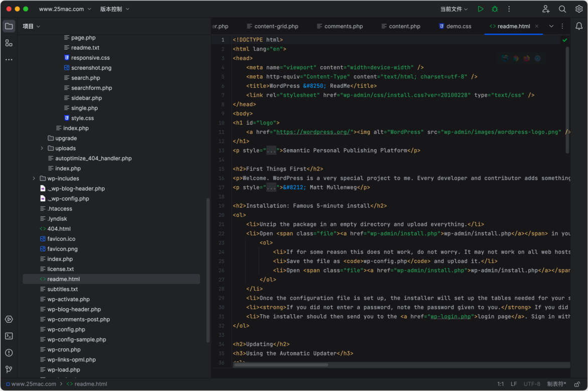Show more tool windows via ellipsis icon
588x391 pixels.
tap(9, 60)
